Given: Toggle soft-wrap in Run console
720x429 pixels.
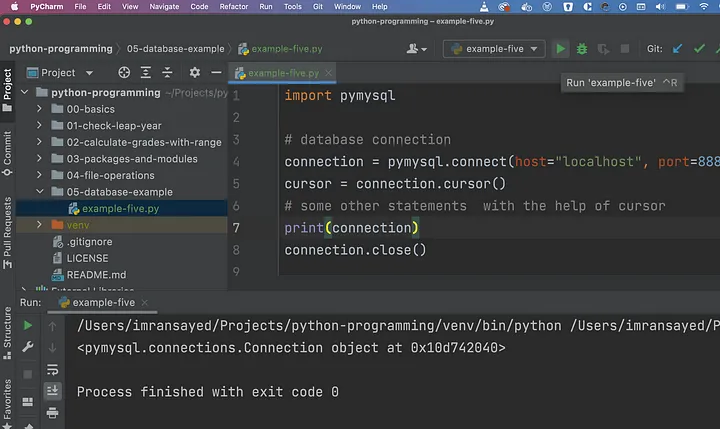Looking at the screenshot, I should click(52, 369).
